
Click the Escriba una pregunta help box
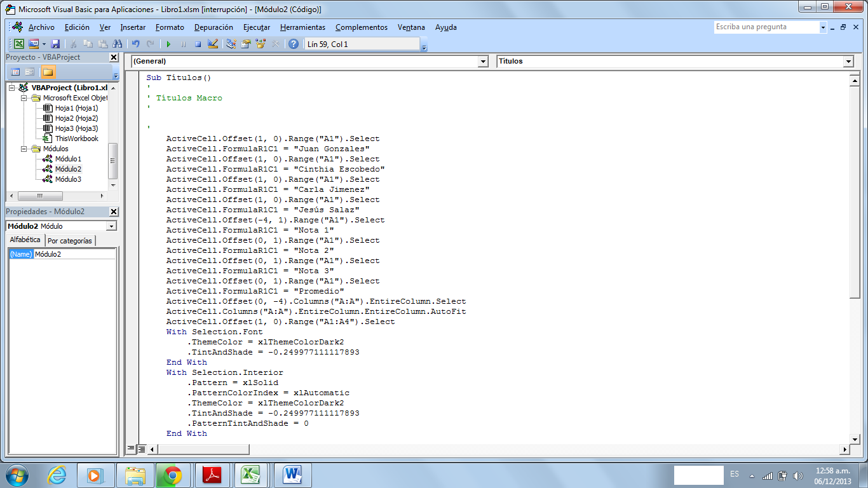pyautogui.click(x=766, y=27)
